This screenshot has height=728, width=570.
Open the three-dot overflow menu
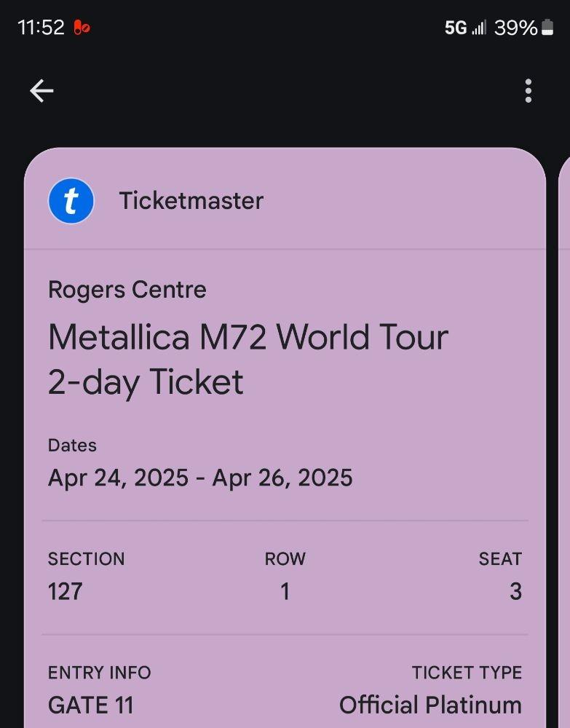click(528, 91)
